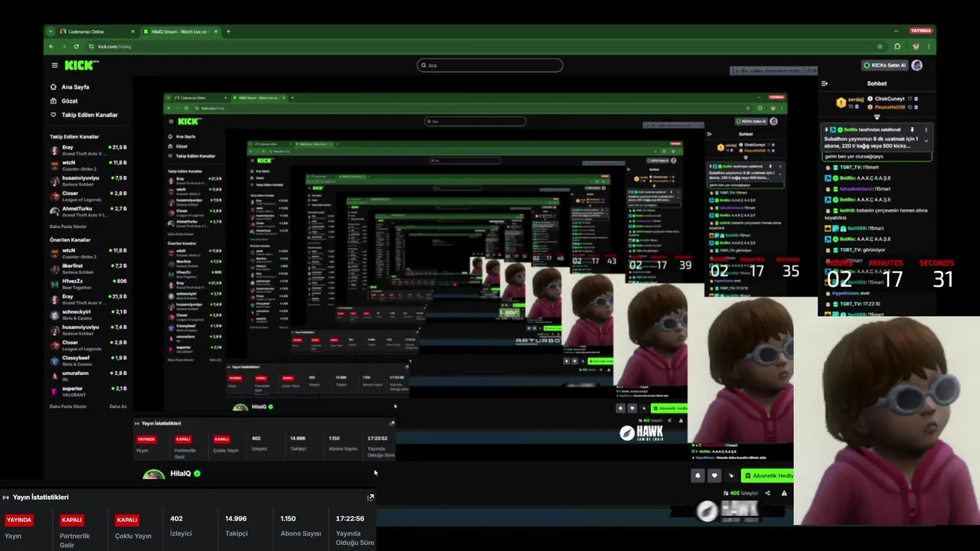This screenshot has width=980, height=551.
Task: Open H1vezZz Beat Together channel
Action: [x=88, y=283]
